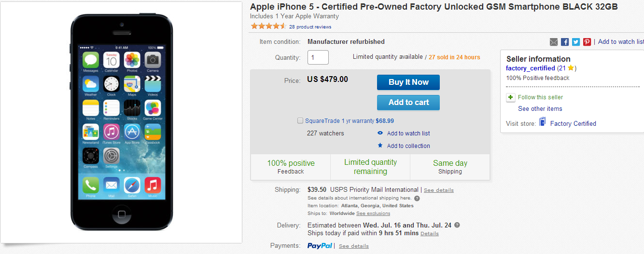Click the Quantity input field
This screenshot has height=254, width=644.
click(318, 57)
